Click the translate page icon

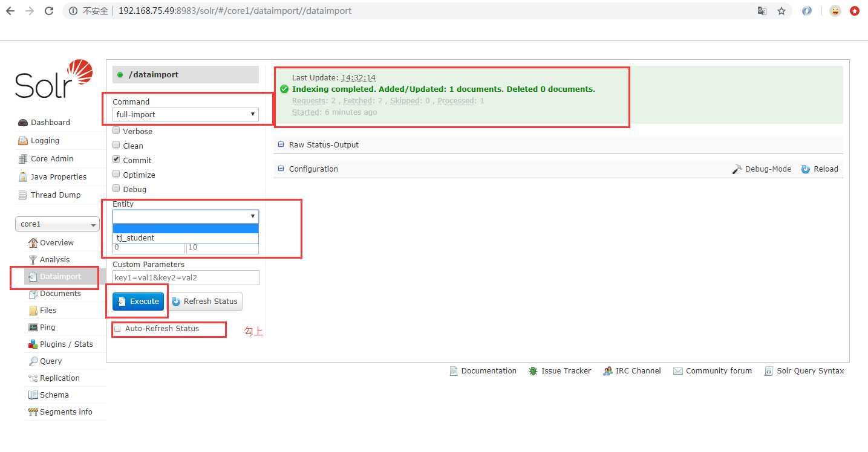tap(762, 11)
